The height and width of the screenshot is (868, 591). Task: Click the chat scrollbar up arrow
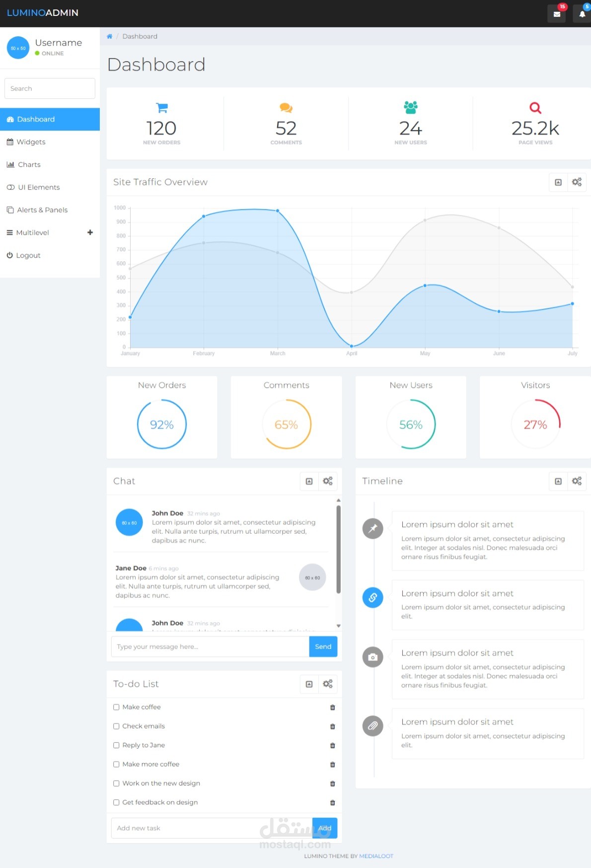[339, 501]
